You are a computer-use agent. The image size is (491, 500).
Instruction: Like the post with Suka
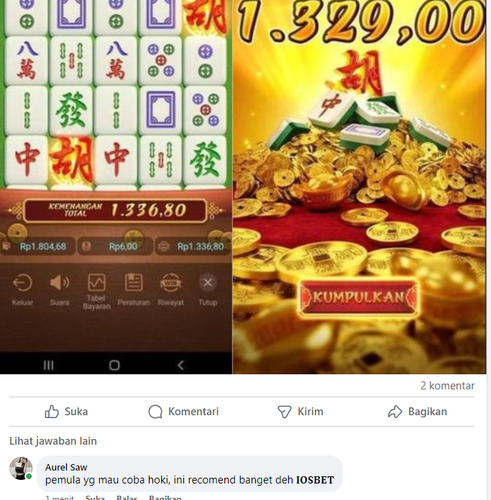click(66, 412)
